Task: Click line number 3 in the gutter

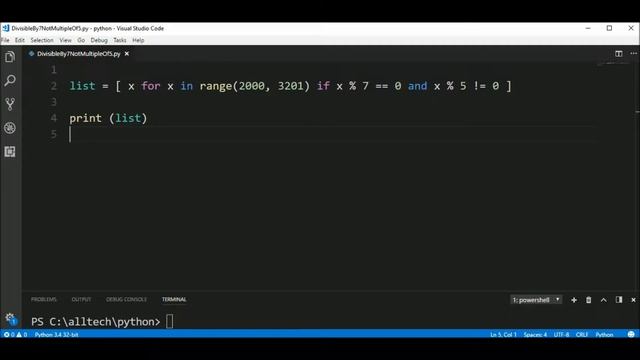Action: (x=54, y=102)
